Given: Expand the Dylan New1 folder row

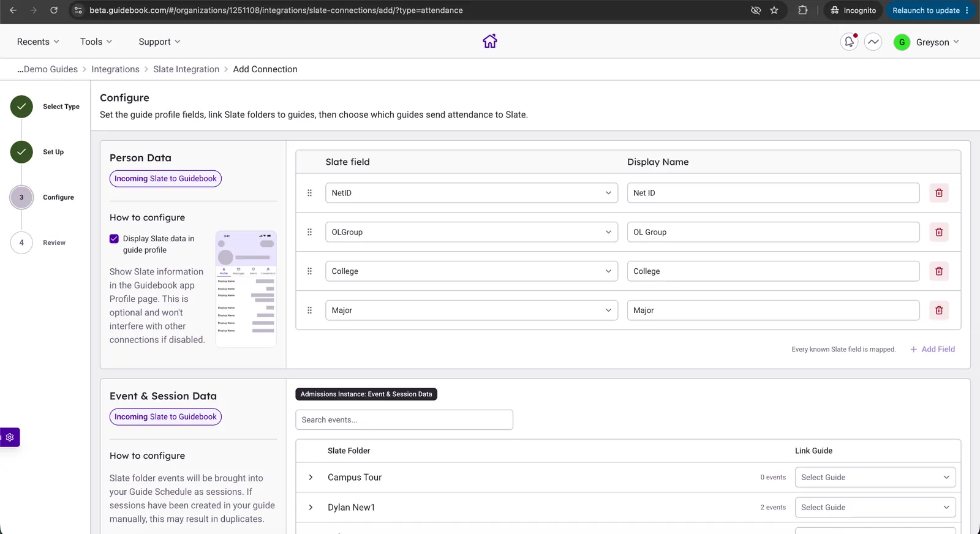Looking at the screenshot, I should tap(311, 508).
